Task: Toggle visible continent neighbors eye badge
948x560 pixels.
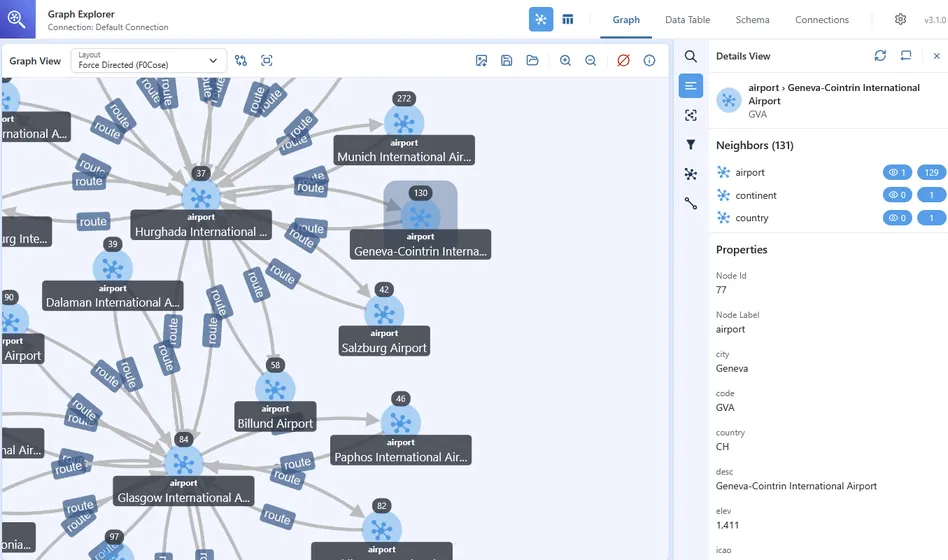Action: tap(897, 195)
